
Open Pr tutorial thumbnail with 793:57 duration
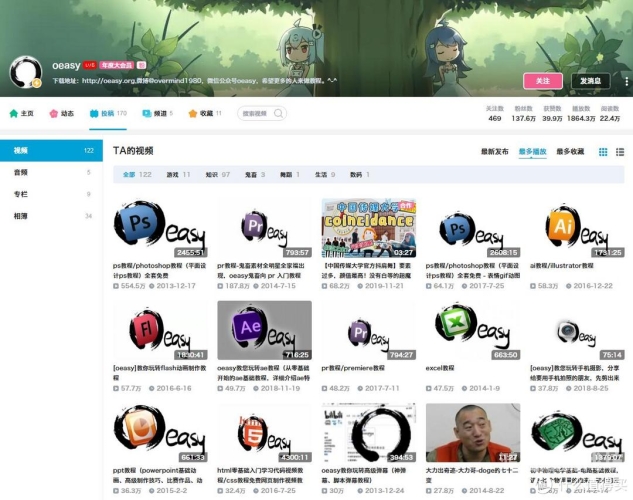[x=264, y=228]
